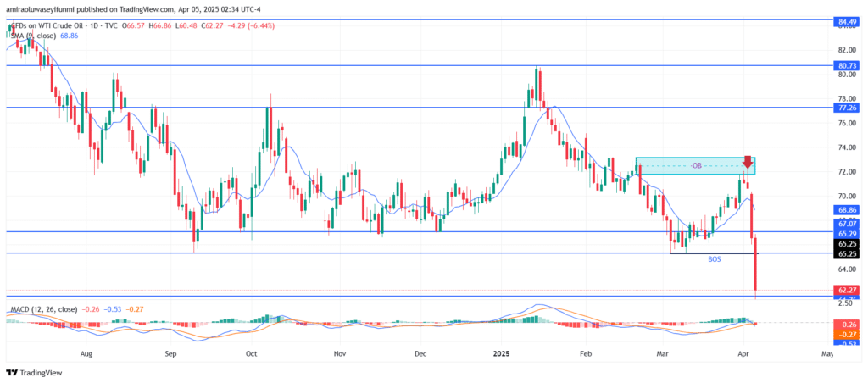Click the 70.00 price scale value
Image resolution: width=868 pixels, height=383 pixels.
tap(848, 196)
